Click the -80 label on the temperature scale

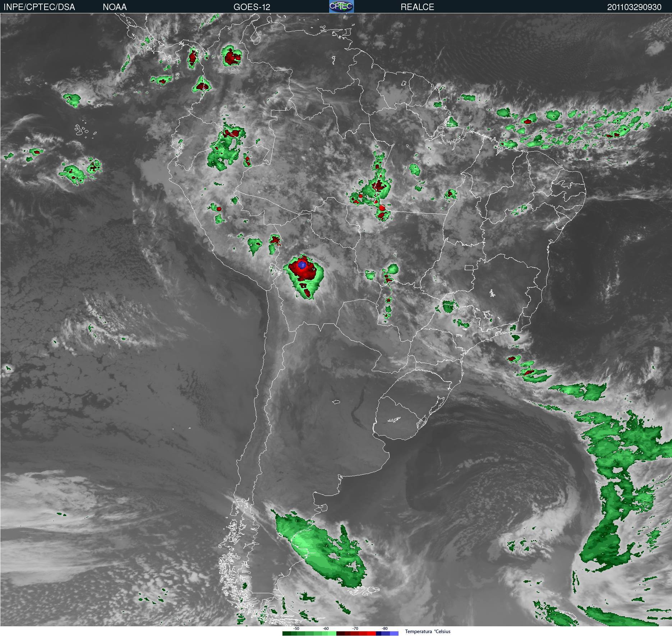(x=385, y=628)
